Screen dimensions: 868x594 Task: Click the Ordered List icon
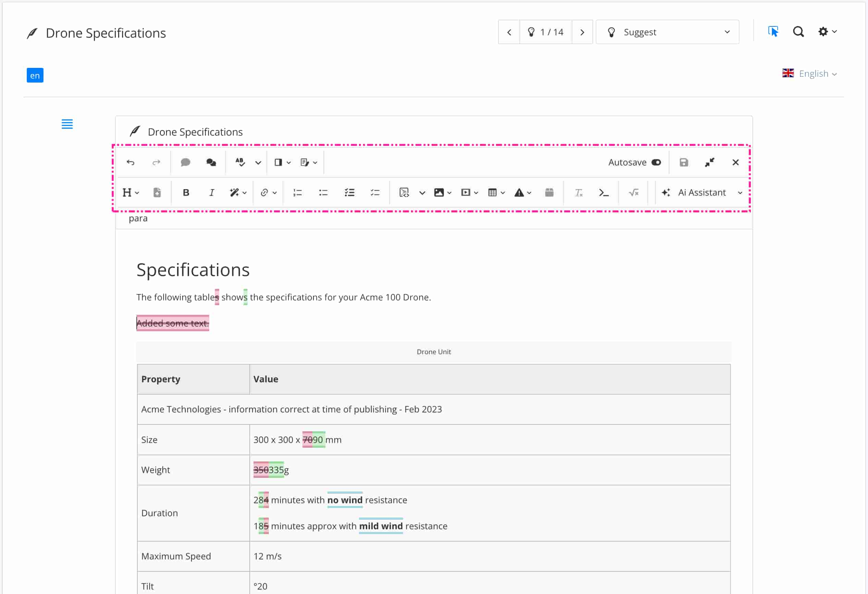[297, 193]
